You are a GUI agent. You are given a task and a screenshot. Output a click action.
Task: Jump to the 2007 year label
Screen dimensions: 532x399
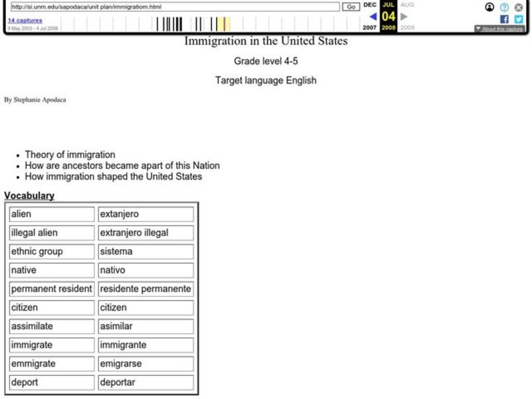pos(370,28)
